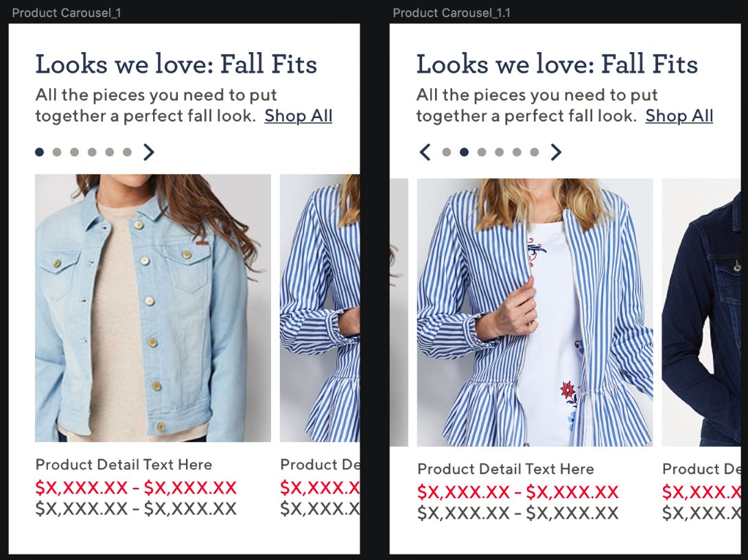Click next arrow in right carousel
Screen dimensions: 748x560
(556, 152)
